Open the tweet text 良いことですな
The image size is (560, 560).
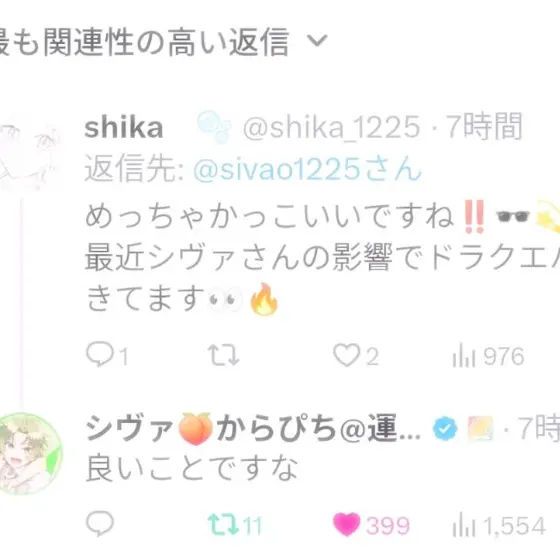click(x=192, y=469)
